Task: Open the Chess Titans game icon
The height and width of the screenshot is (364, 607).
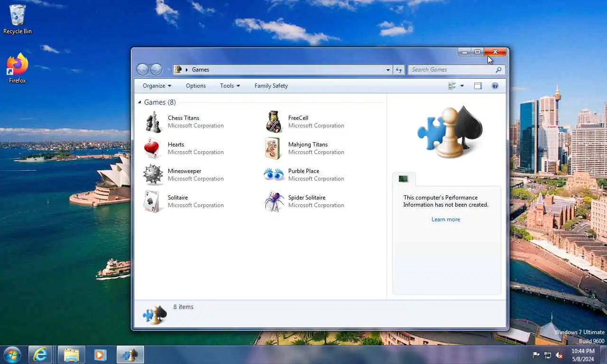Action: 154,122
